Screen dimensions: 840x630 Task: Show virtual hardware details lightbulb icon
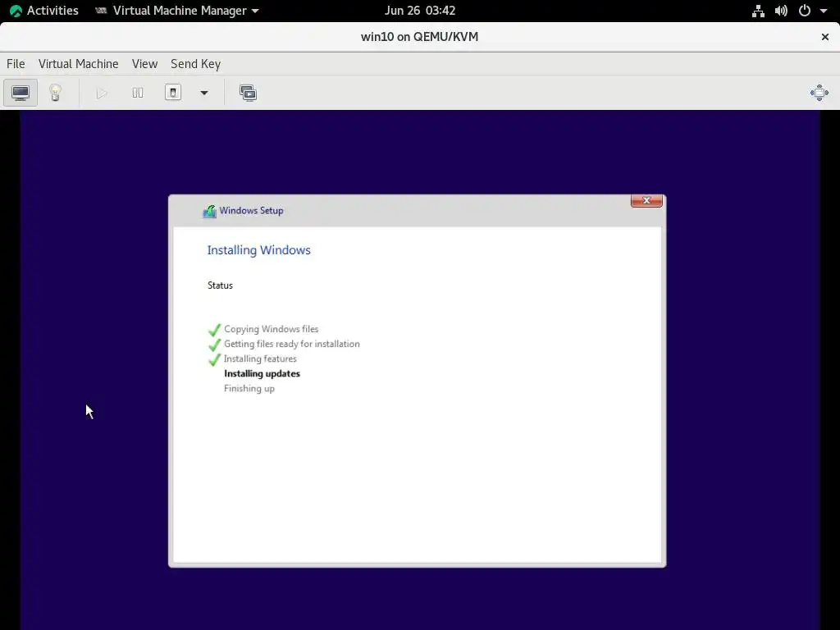[55, 93]
